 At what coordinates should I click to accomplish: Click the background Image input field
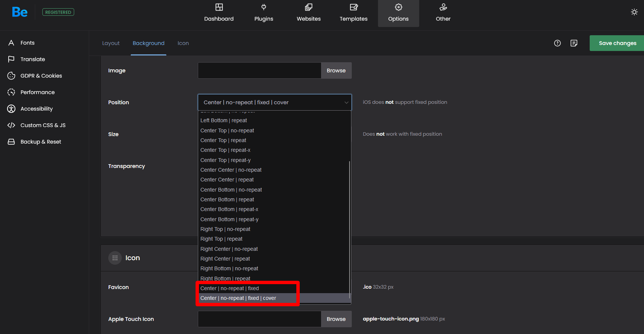(x=259, y=70)
